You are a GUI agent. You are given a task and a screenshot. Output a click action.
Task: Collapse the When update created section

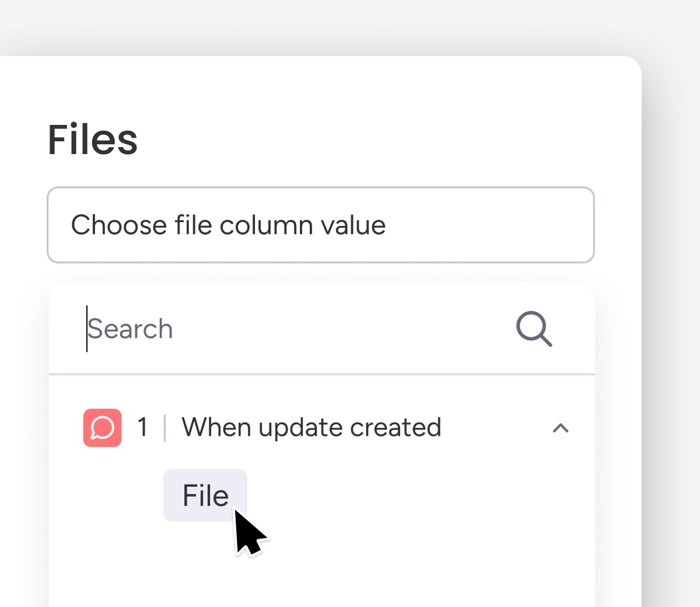pos(561,428)
